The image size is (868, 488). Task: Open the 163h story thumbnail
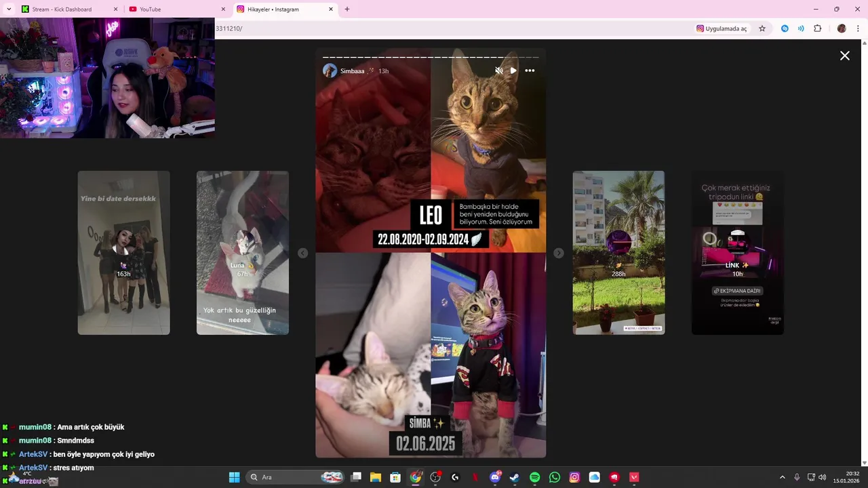pos(123,253)
